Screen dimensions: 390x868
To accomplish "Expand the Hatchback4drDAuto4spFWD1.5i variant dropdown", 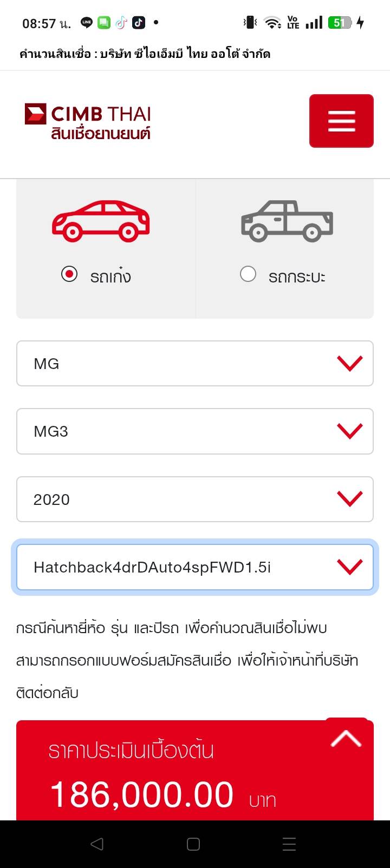I will pos(195,567).
